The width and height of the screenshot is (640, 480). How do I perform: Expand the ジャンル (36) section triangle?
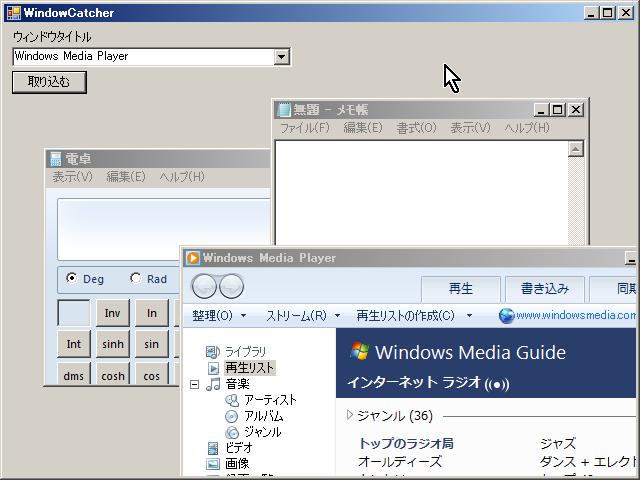coord(350,415)
